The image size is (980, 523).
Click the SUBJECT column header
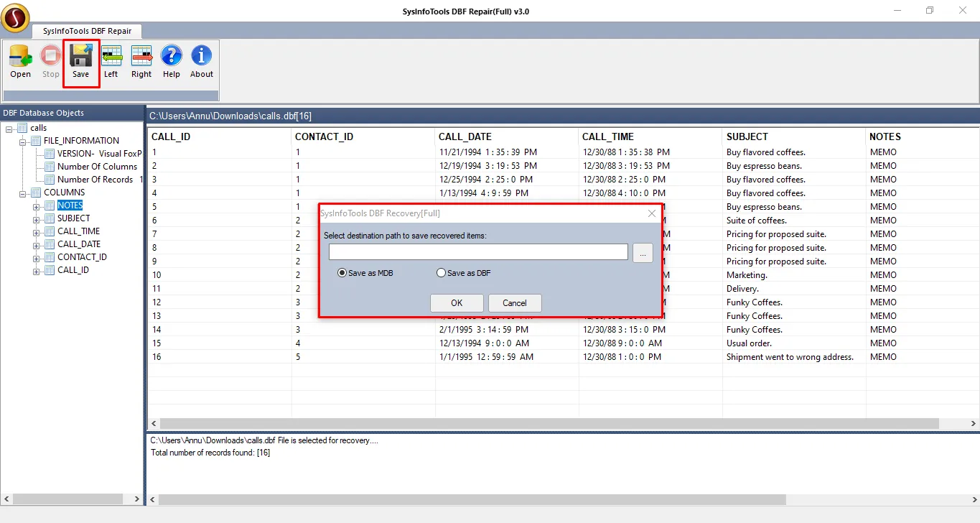point(747,136)
